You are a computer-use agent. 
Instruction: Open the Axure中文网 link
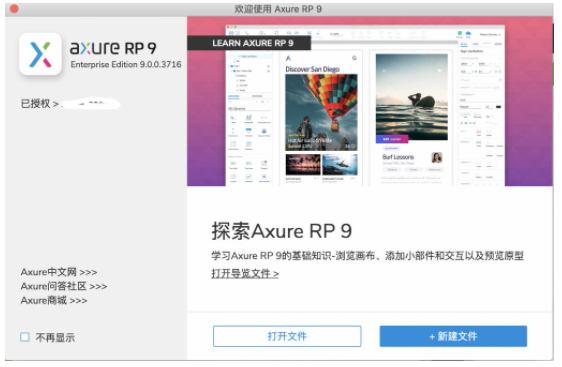[x=59, y=272]
